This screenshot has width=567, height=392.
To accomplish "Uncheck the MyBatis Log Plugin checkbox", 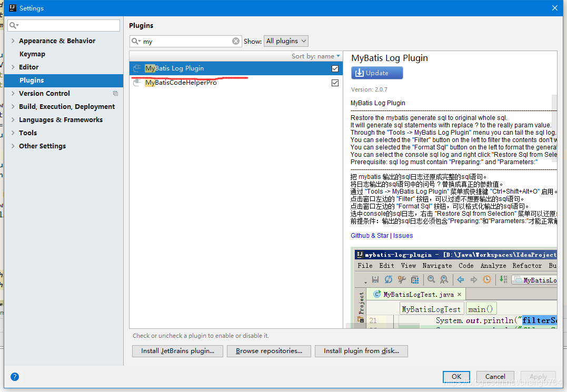I will coord(335,68).
